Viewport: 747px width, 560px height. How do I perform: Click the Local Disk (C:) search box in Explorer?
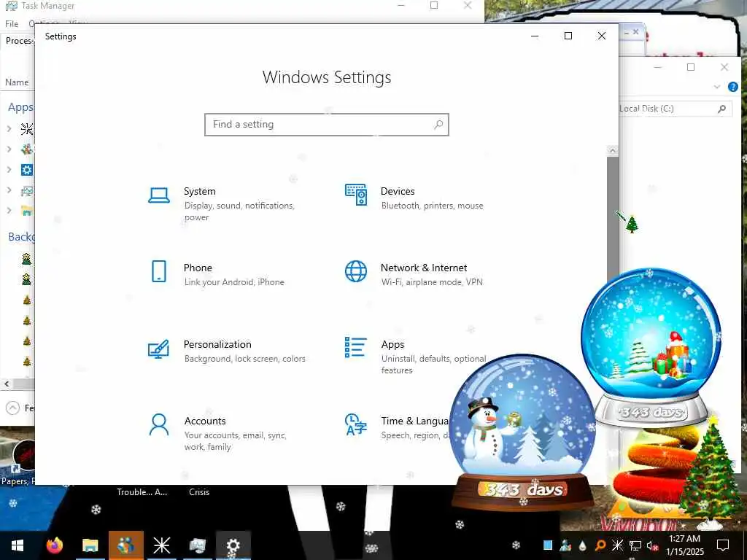click(675, 109)
